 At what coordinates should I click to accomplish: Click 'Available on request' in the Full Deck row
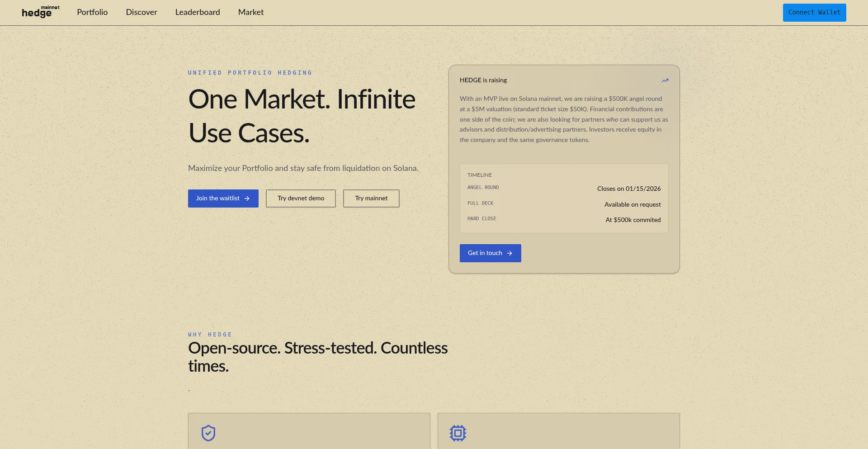pyautogui.click(x=632, y=204)
